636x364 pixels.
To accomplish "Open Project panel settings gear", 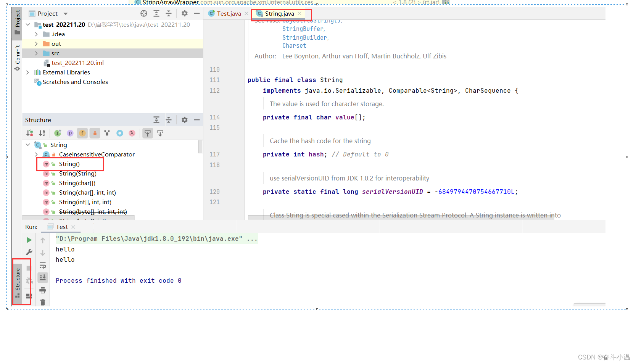I will click(x=185, y=13).
